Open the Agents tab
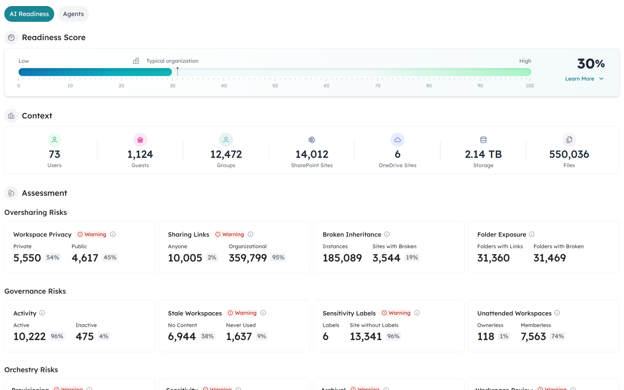 coord(73,14)
